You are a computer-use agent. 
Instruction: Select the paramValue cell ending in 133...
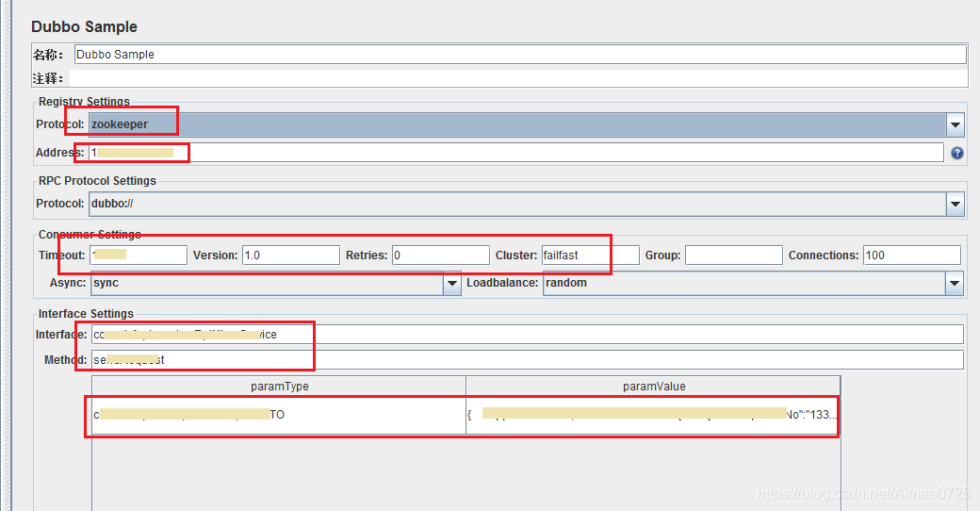pos(653,415)
